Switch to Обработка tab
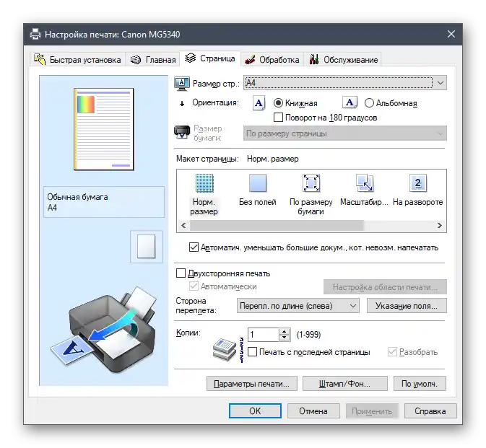 [272, 59]
